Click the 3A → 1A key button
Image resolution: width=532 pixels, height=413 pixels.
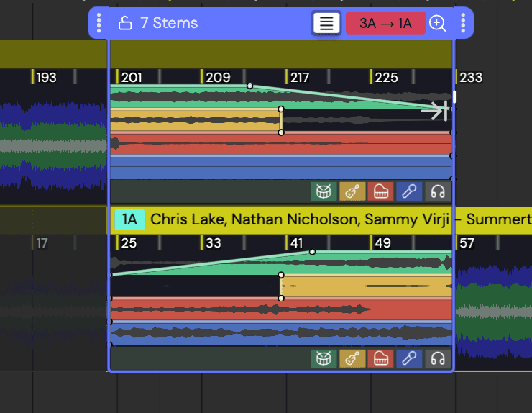pyautogui.click(x=385, y=23)
